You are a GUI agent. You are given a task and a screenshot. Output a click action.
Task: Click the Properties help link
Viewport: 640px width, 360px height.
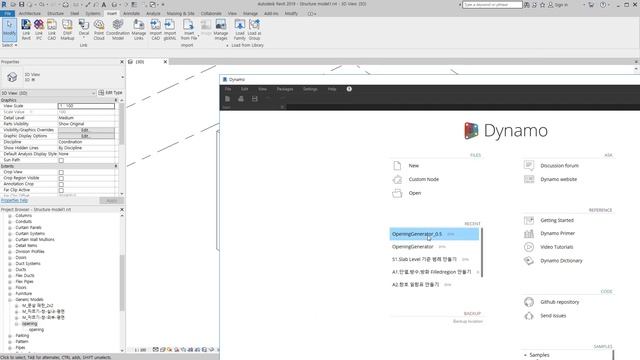14,200
